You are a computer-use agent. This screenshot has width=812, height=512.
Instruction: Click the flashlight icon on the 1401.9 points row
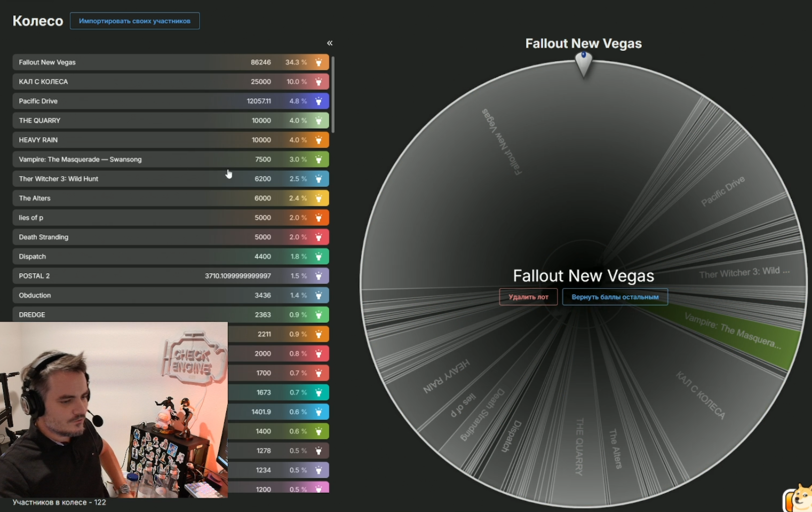pos(319,412)
